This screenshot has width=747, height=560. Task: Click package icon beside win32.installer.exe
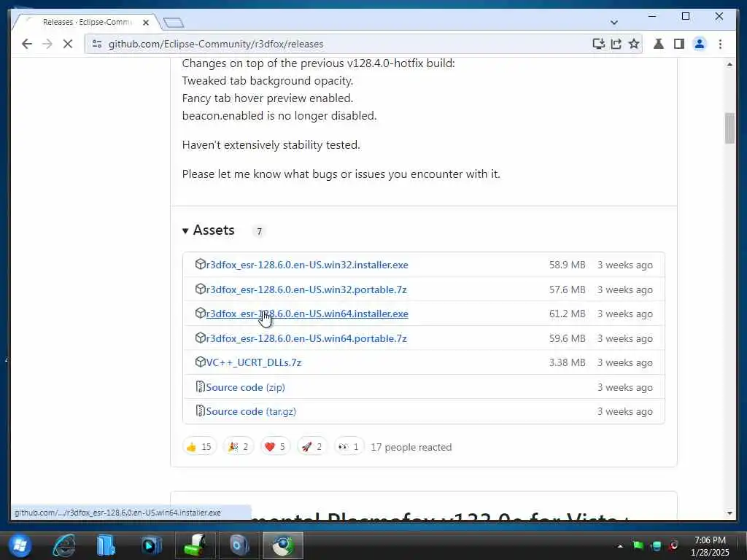tap(200, 264)
